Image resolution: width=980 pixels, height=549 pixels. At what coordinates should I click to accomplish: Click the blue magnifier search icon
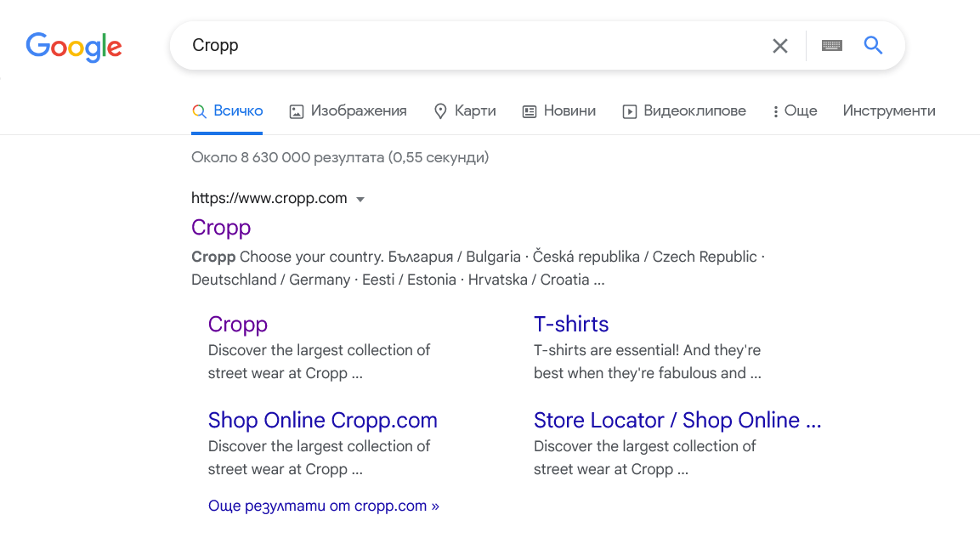point(873,46)
